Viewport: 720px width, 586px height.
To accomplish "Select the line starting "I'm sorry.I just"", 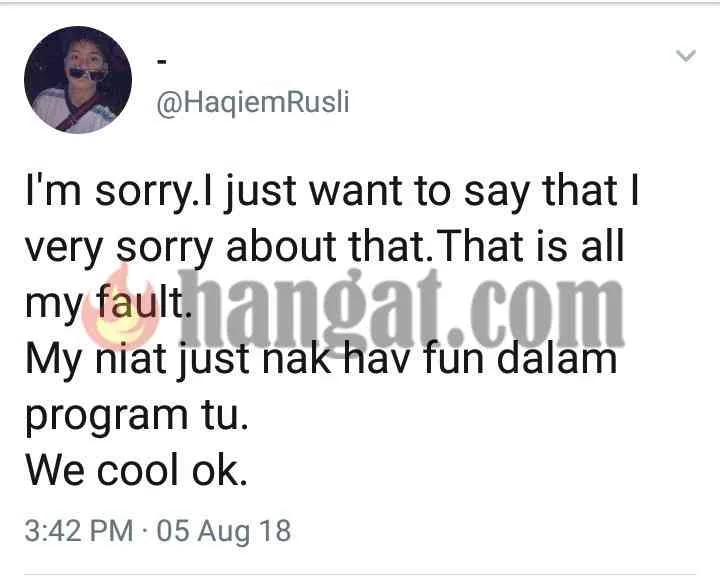I will point(332,192).
